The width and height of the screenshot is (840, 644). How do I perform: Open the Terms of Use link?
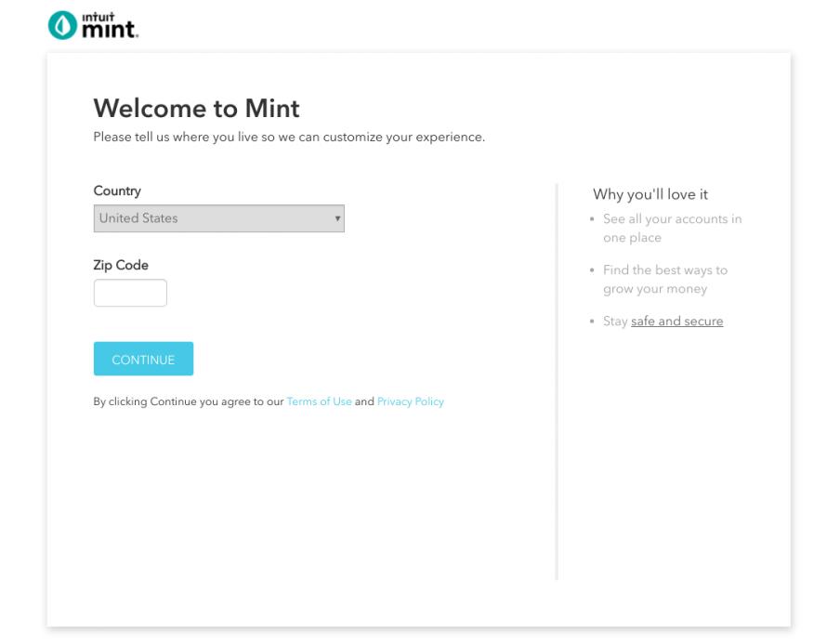click(320, 401)
